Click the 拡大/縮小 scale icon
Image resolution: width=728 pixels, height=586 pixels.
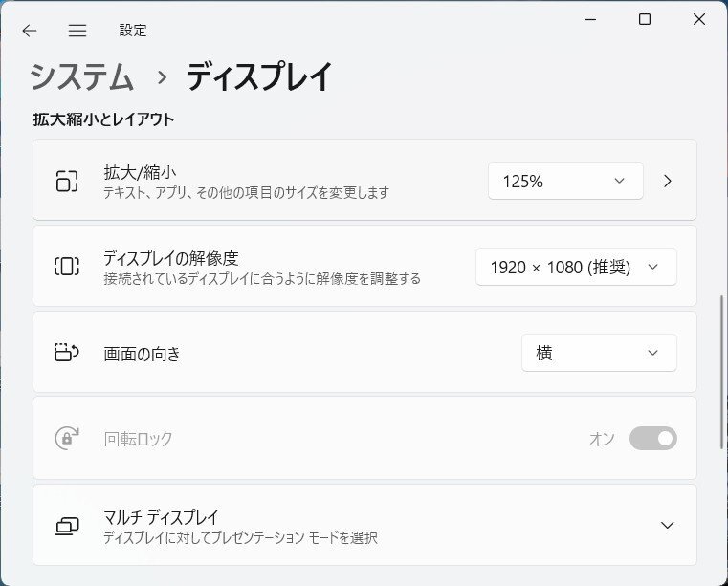(67, 181)
